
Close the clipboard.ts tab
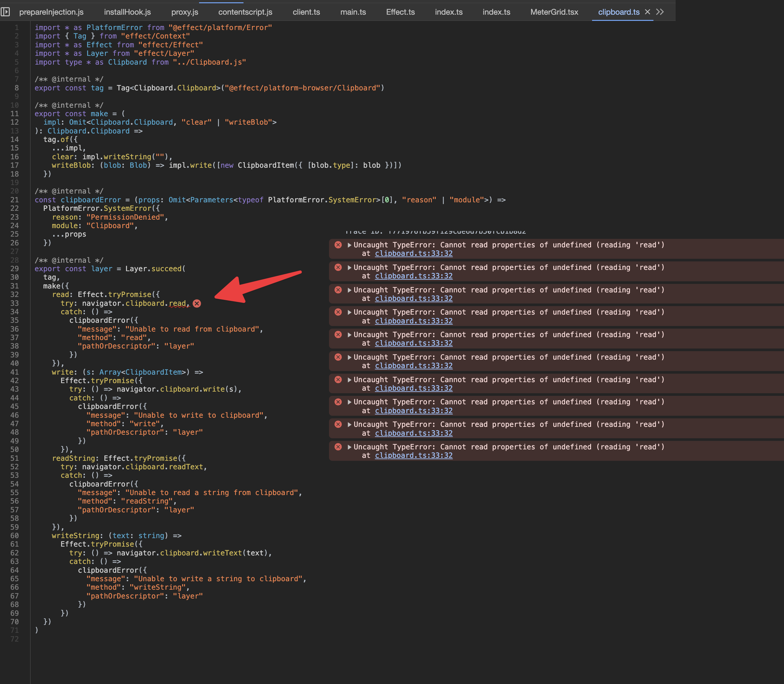(648, 12)
